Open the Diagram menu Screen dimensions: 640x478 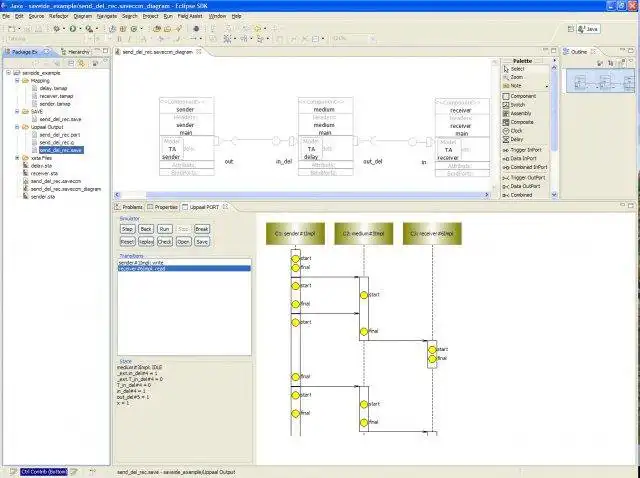pos(82,16)
